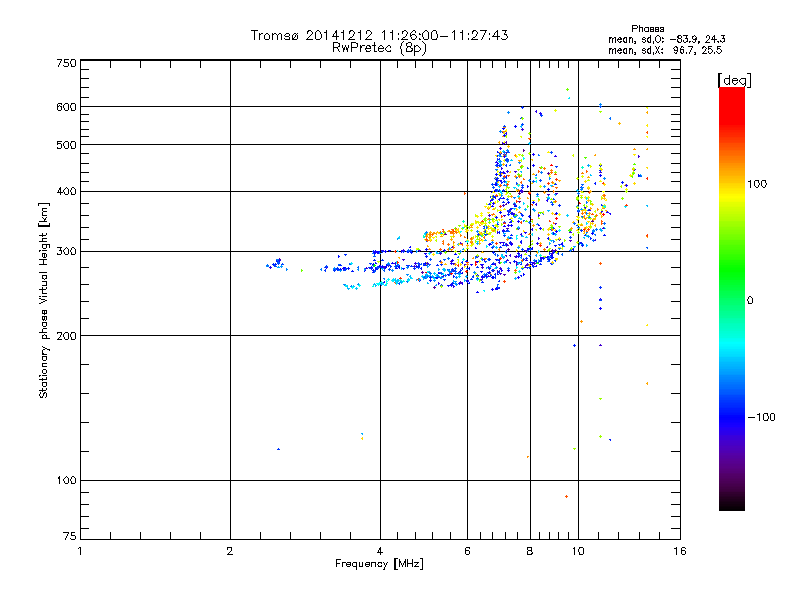The image size is (800, 600).
Task: Click the "Phases" header text
Action: tap(647, 29)
